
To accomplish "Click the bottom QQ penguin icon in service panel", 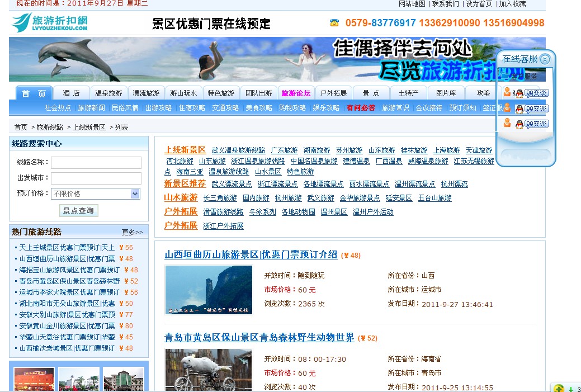I will (x=519, y=124).
